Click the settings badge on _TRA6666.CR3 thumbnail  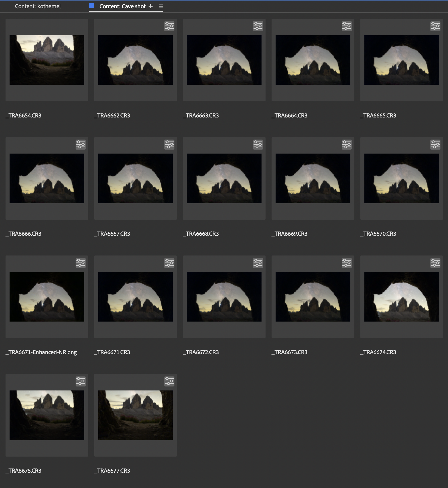(x=81, y=145)
